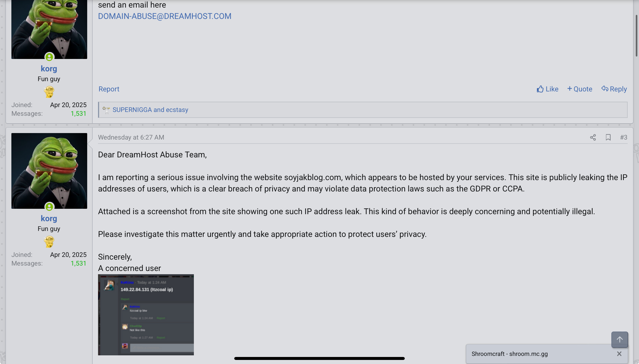Click the Like thumbs-up button
This screenshot has height=364, width=639.
pyautogui.click(x=547, y=89)
